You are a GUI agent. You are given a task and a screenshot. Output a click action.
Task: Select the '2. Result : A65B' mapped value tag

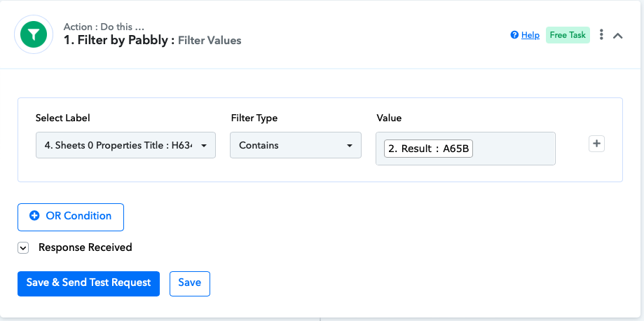(428, 149)
